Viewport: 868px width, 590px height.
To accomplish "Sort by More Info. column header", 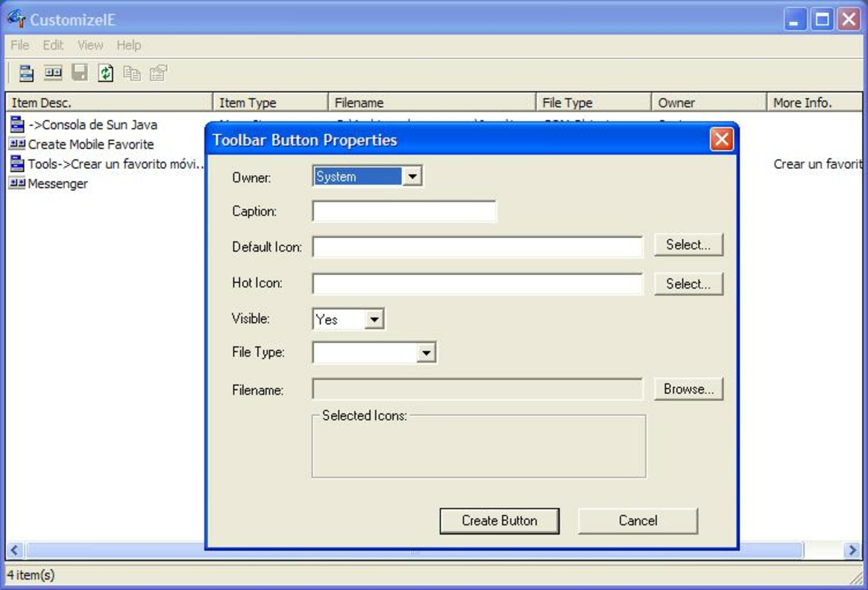I will pos(815,103).
